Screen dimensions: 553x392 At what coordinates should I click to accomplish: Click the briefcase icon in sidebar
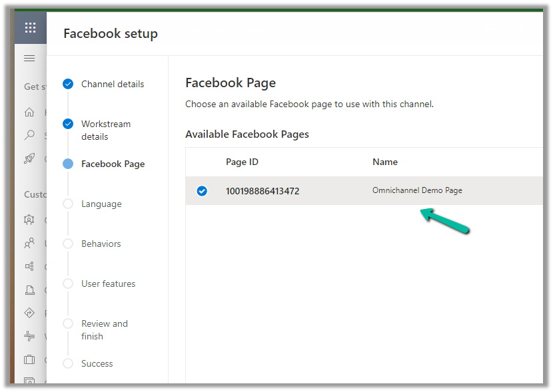pos(29,359)
